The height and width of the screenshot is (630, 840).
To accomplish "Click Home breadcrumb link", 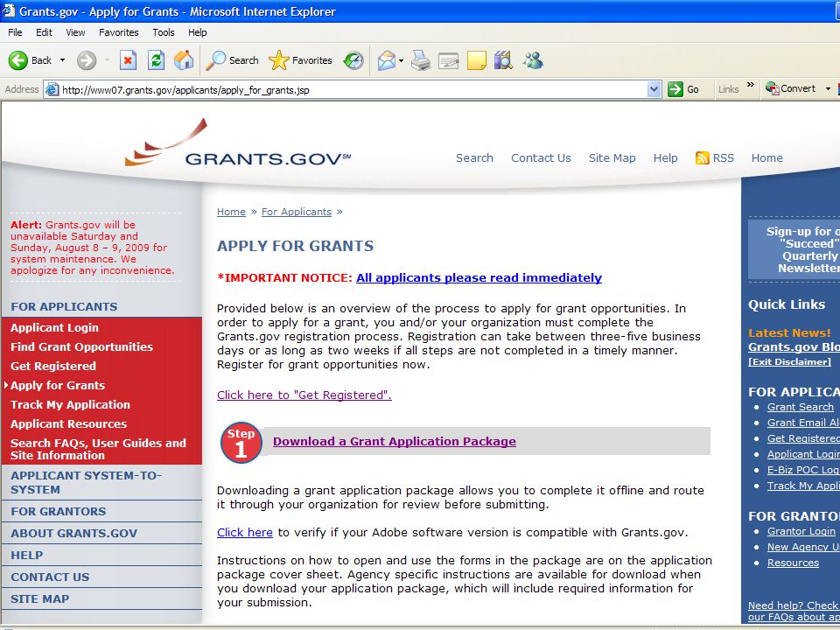I will pyautogui.click(x=231, y=212).
